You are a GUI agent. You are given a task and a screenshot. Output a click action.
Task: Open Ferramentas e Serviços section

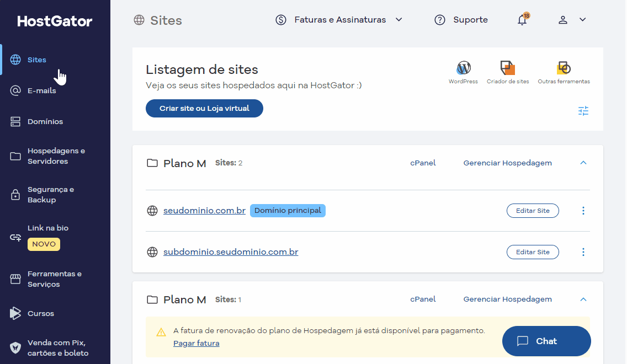click(x=55, y=279)
